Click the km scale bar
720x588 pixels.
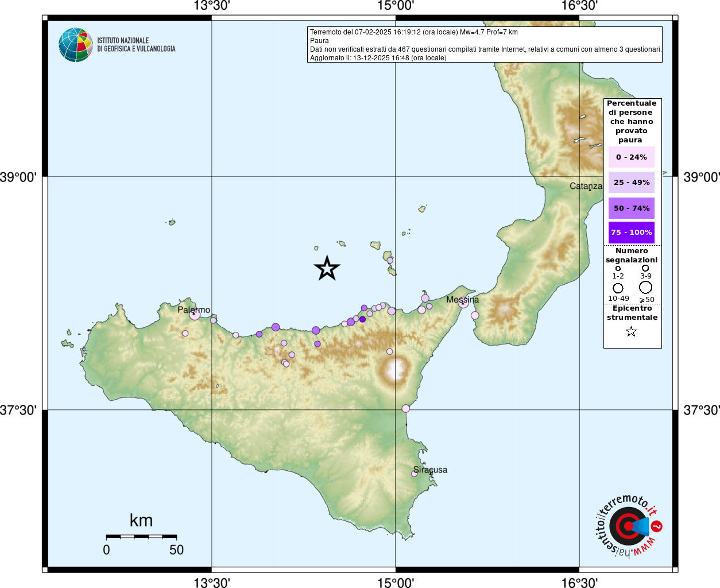coord(141,536)
